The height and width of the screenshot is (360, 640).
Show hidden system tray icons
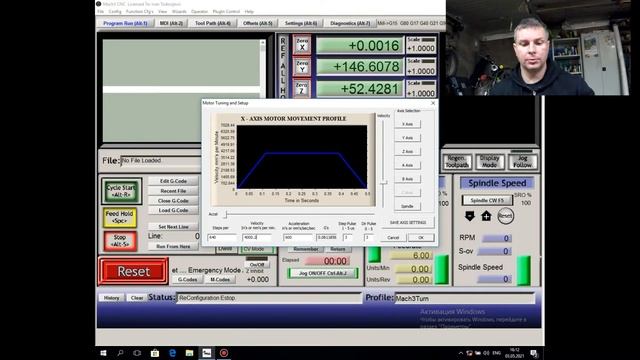461,353
